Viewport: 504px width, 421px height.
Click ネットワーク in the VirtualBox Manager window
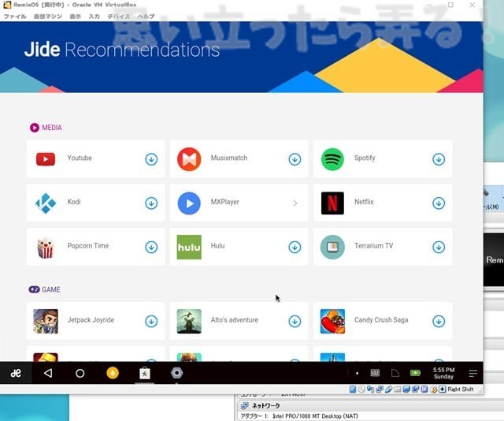tap(265, 405)
